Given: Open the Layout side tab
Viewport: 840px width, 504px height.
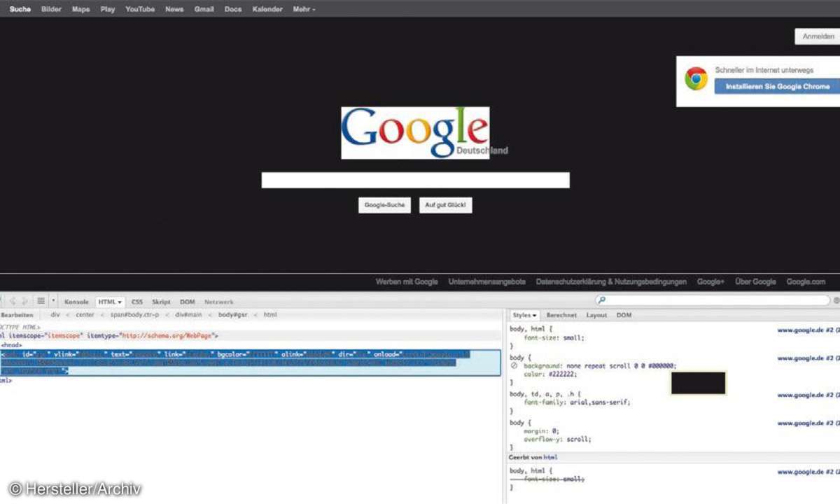Looking at the screenshot, I should [596, 316].
